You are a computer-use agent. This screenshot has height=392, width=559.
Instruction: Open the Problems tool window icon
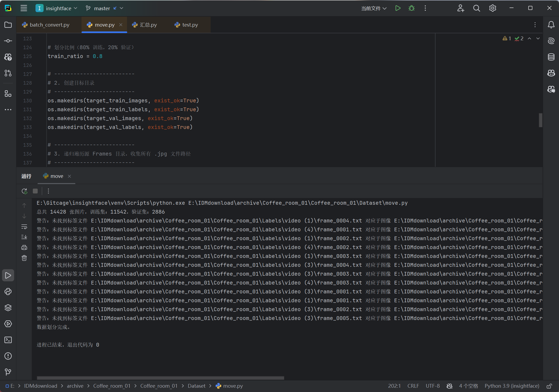8,356
